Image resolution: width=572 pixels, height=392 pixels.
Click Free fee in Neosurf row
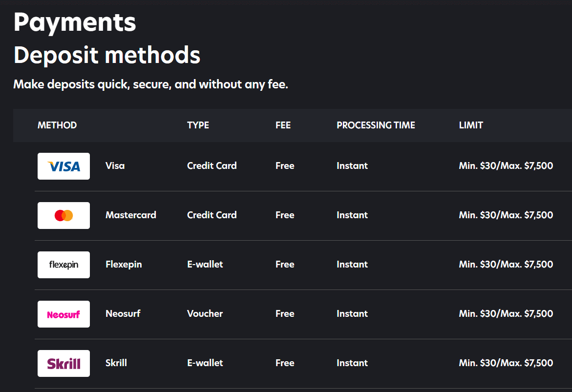coord(285,313)
